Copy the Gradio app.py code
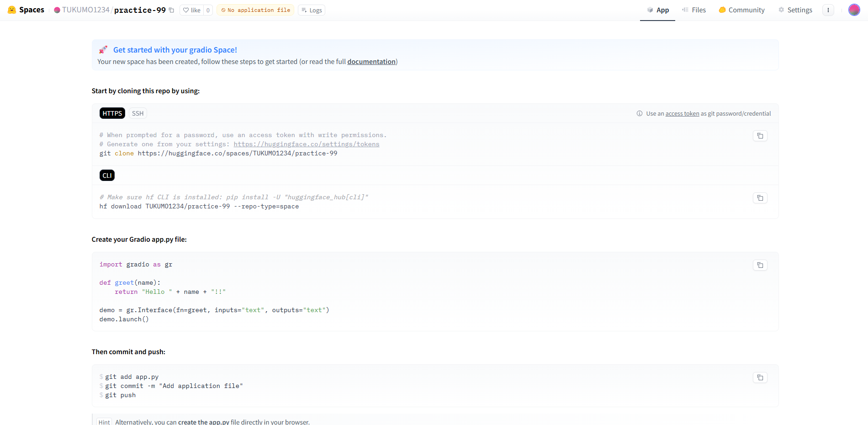The width and height of the screenshot is (868, 425). point(760,265)
